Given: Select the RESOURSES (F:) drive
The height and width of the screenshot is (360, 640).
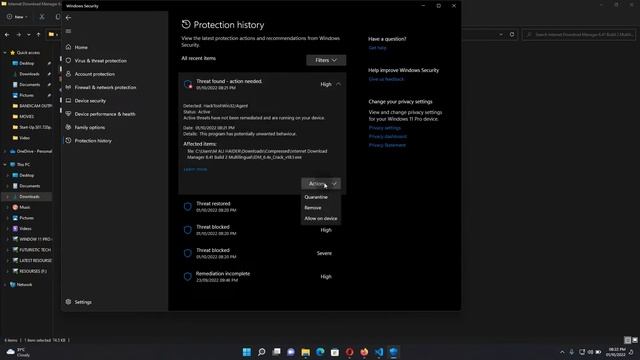Looking at the screenshot, I should click(29, 271).
